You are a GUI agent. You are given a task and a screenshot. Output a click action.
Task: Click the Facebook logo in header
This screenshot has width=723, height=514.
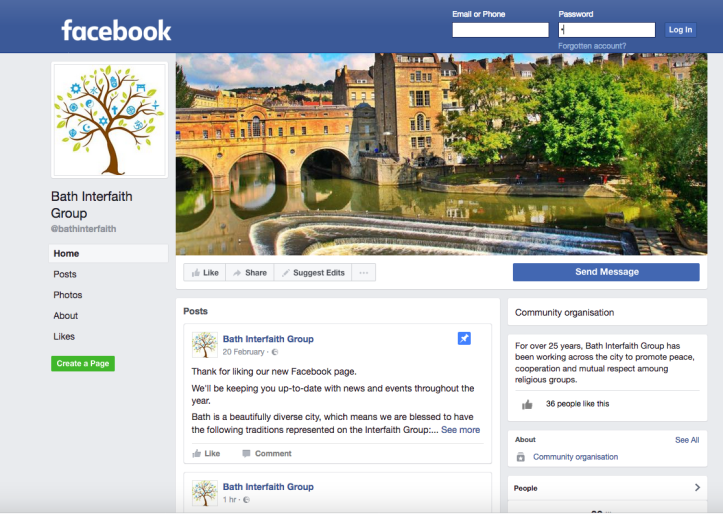[116, 30]
